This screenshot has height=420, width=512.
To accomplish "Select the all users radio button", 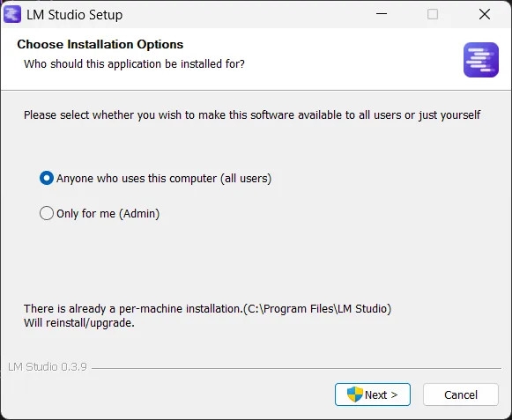I will click(47, 178).
